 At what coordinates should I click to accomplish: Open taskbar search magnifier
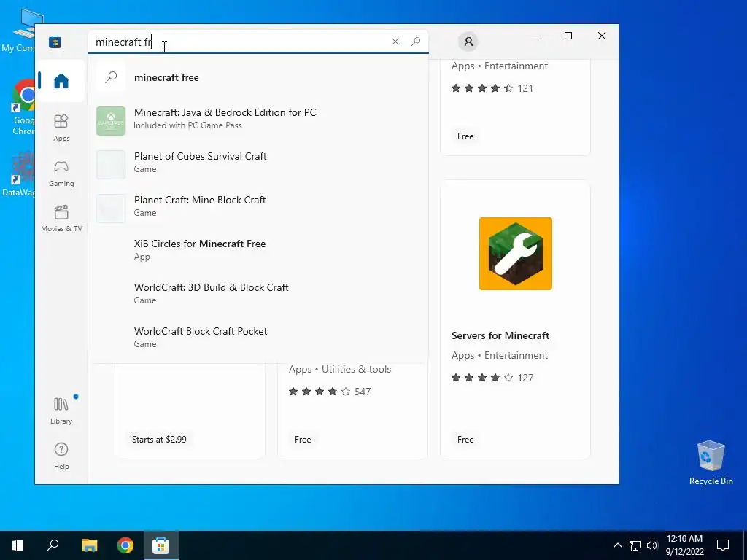[x=53, y=545]
